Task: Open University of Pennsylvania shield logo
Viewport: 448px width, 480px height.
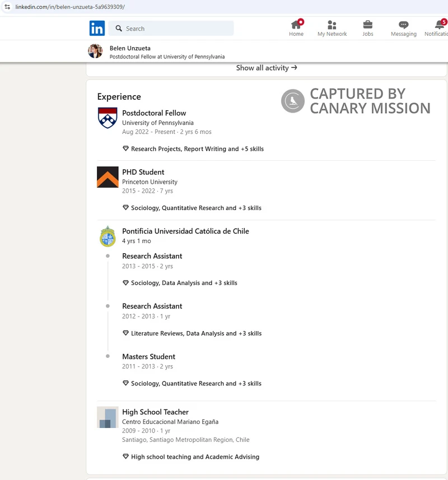Action: [108, 118]
